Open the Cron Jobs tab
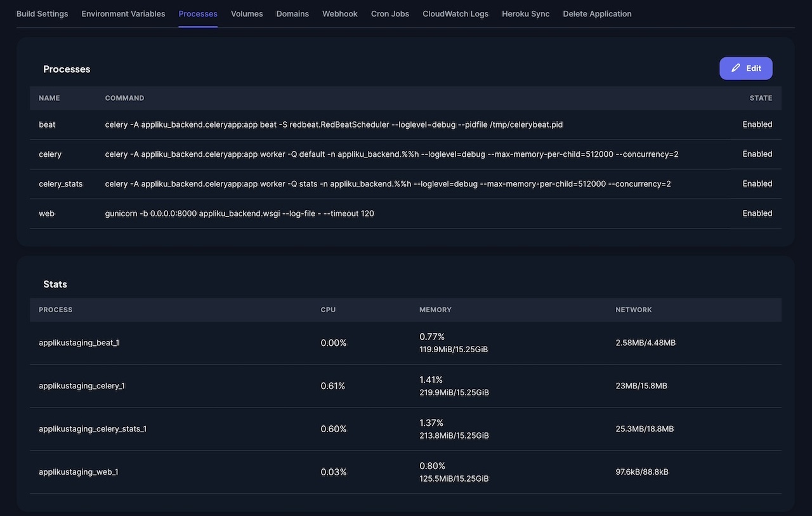The height and width of the screenshot is (516, 812). pos(390,13)
